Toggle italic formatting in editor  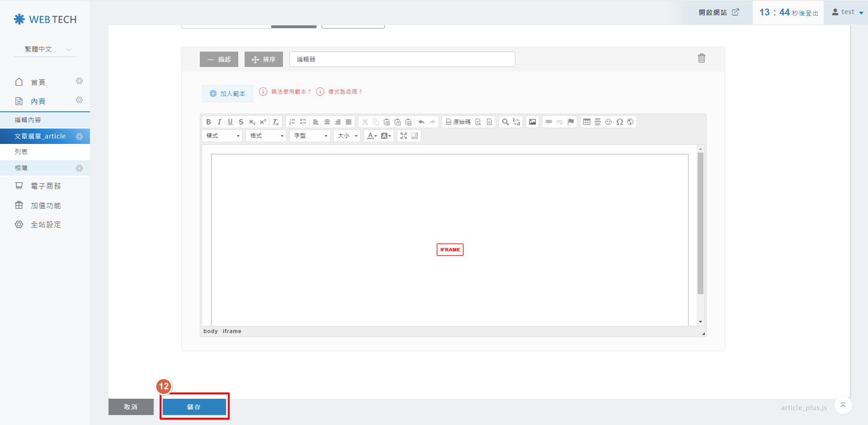coord(219,122)
